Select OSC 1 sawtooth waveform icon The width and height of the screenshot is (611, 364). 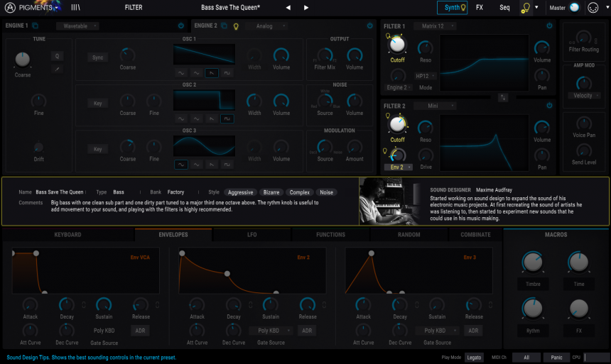212,73
